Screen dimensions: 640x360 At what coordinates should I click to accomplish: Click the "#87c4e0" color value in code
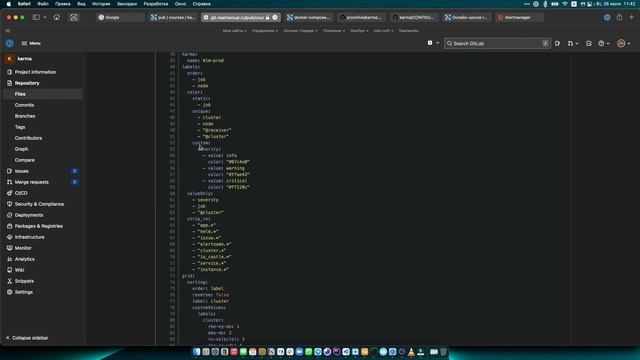238,162
